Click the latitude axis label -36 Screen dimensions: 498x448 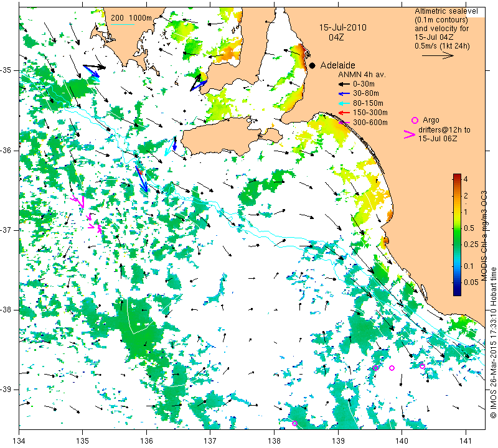[6, 150]
